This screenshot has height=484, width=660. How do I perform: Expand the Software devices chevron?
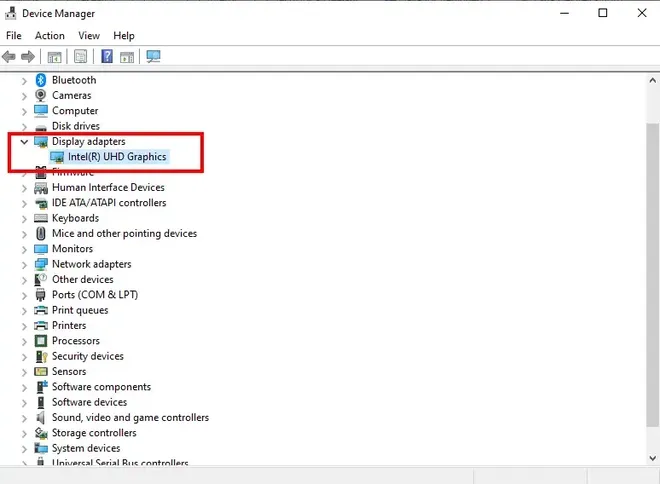click(x=24, y=403)
